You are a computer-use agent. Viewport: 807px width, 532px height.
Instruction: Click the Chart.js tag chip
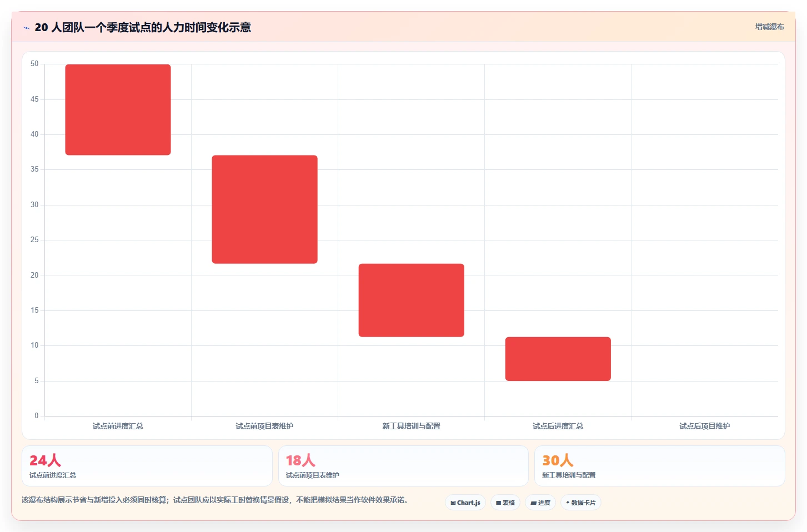[x=465, y=503]
